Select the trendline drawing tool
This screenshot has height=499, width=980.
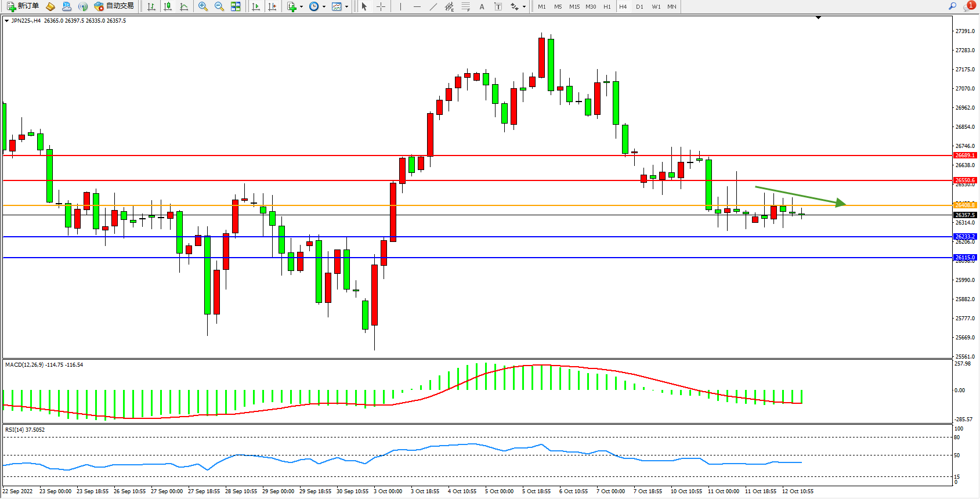point(433,6)
